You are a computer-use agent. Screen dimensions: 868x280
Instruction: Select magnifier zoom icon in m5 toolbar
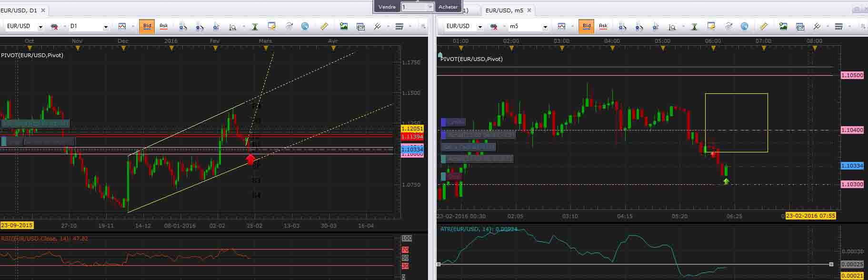[x=672, y=27]
